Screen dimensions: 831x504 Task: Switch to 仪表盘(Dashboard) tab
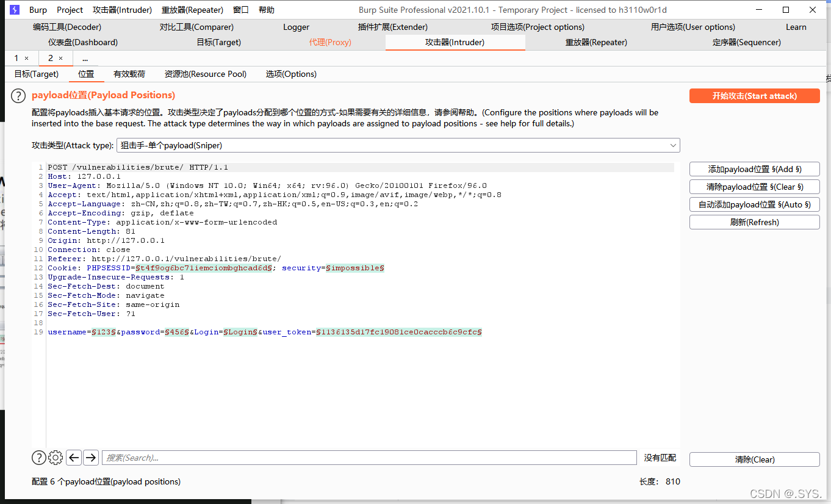tap(83, 42)
